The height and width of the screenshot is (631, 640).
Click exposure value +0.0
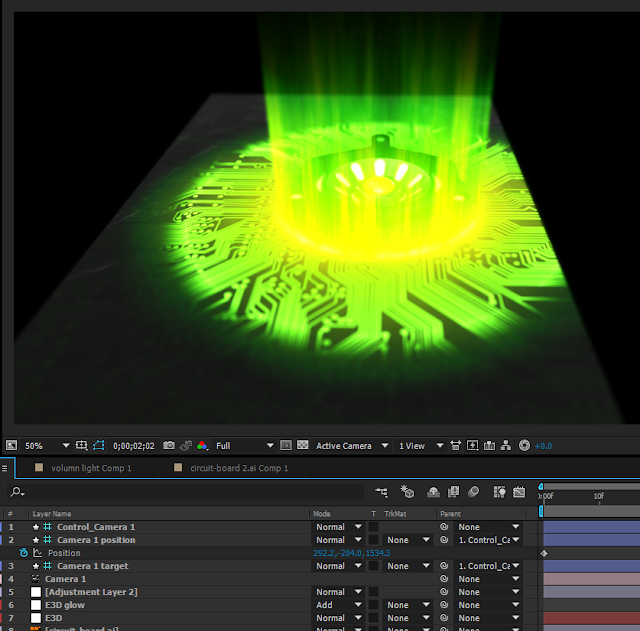pos(543,446)
